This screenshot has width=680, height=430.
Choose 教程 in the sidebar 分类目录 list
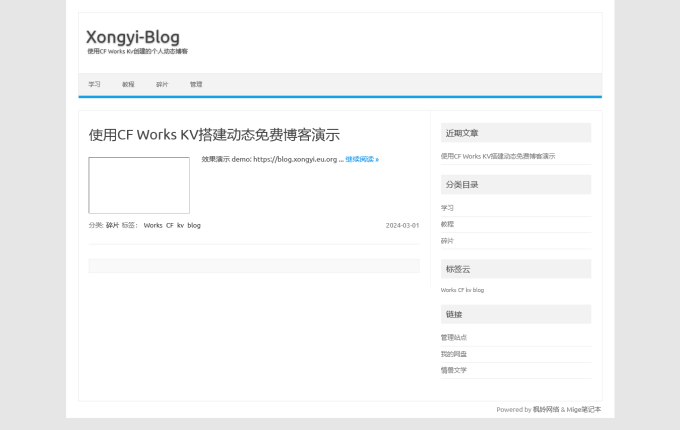tap(447, 224)
